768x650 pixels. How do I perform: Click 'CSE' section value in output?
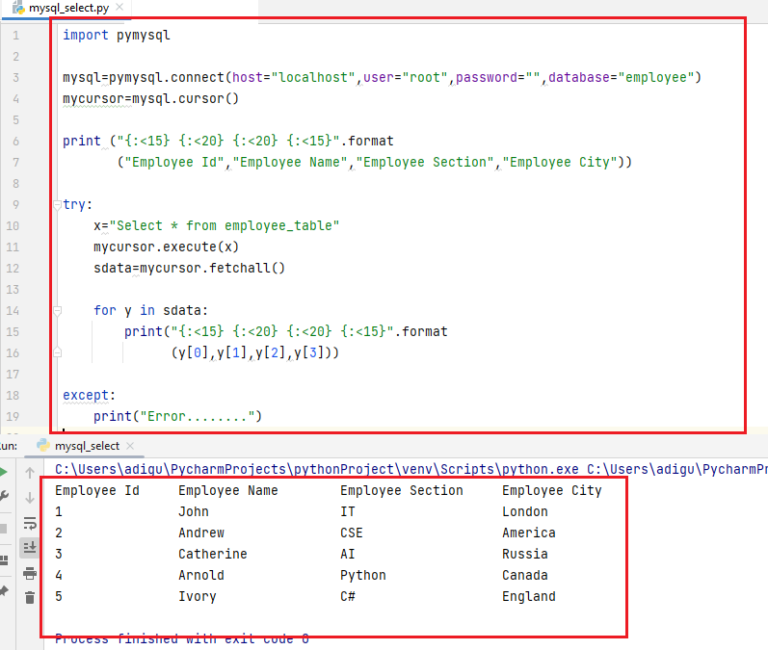[351, 533]
